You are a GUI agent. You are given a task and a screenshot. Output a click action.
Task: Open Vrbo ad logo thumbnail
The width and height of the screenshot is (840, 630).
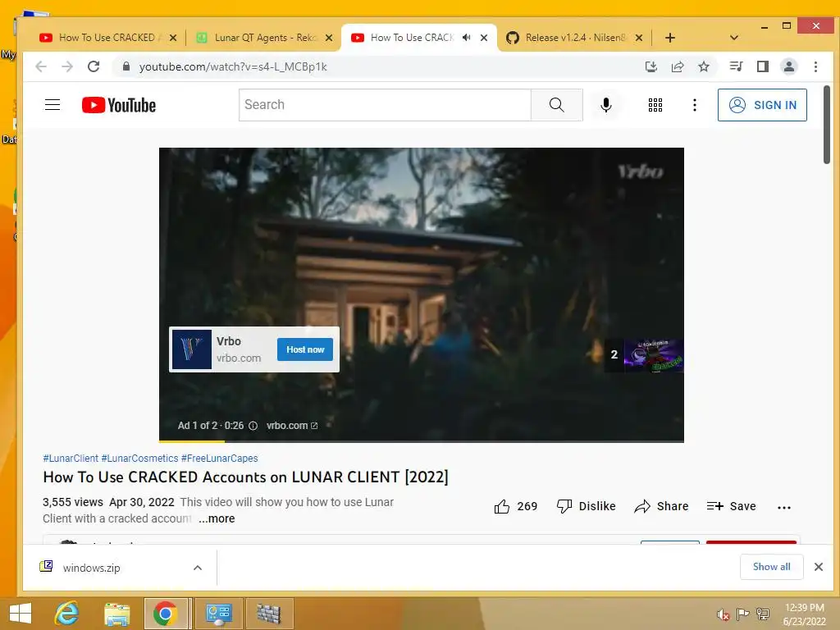(192, 349)
